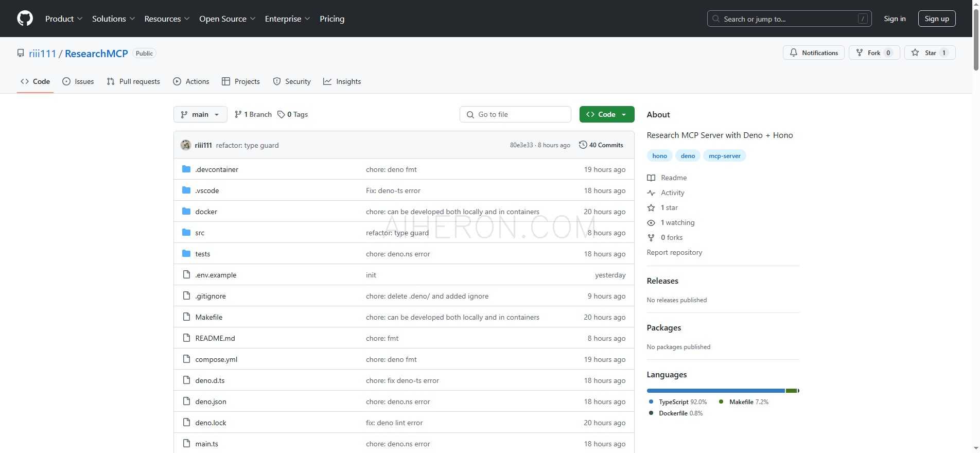Open the Code tab
The height and width of the screenshot is (453, 980).
pyautogui.click(x=35, y=81)
